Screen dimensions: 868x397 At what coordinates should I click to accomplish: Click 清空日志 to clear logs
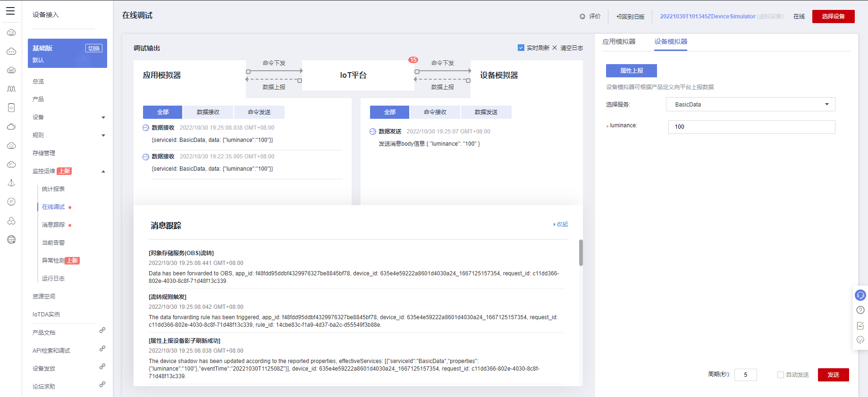click(568, 48)
